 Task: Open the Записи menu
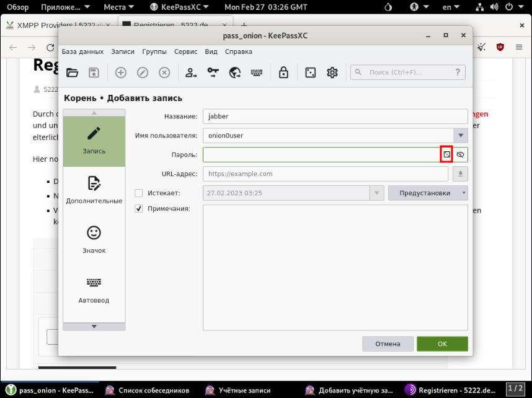(123, 52)
